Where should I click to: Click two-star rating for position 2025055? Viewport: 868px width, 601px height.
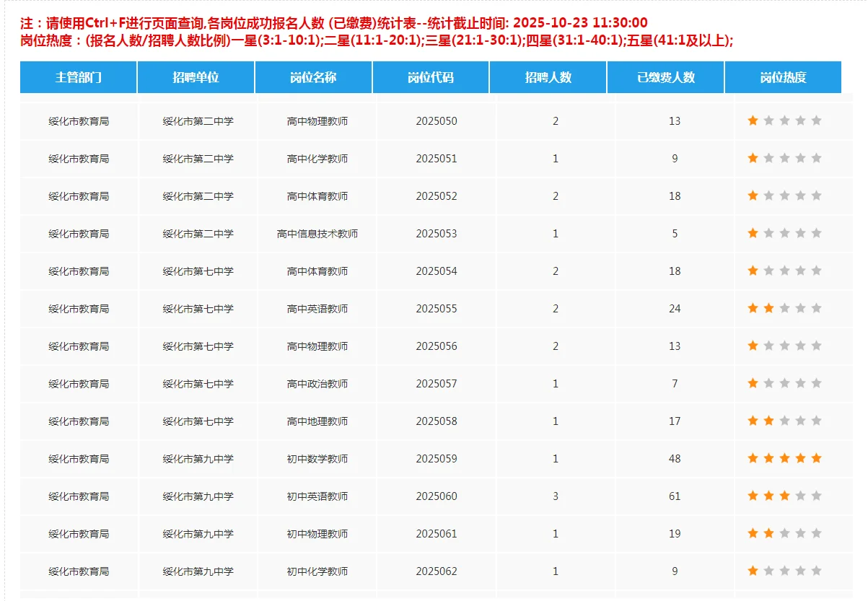coord(784,308)
